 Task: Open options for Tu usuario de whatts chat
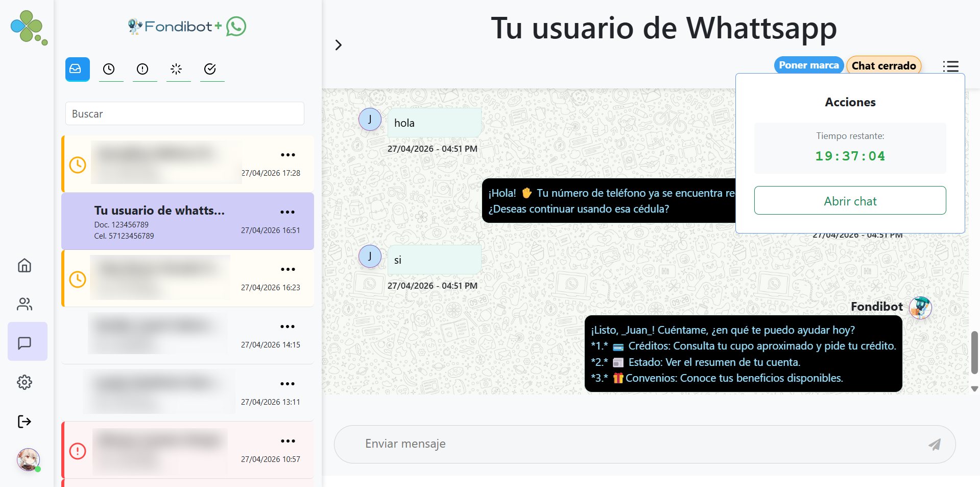pyautogui.click(x=288, y=212)
